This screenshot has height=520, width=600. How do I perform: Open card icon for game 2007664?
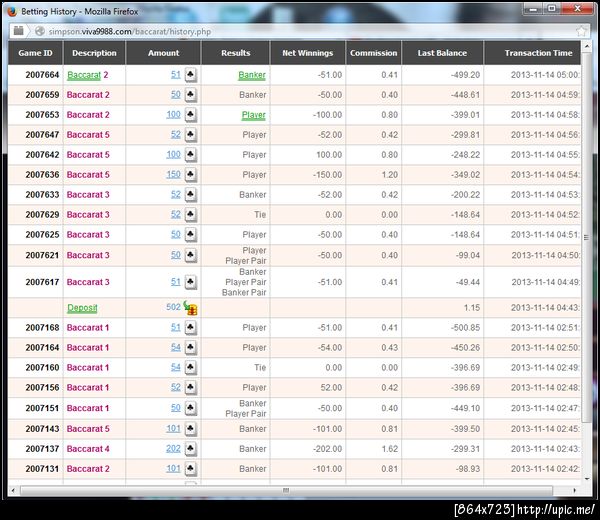click(191, 75)
